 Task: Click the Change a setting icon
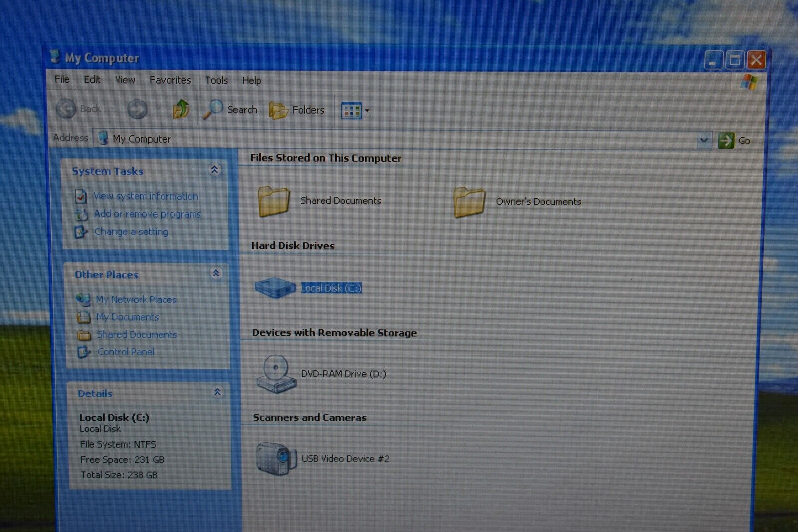pos(81,232)
